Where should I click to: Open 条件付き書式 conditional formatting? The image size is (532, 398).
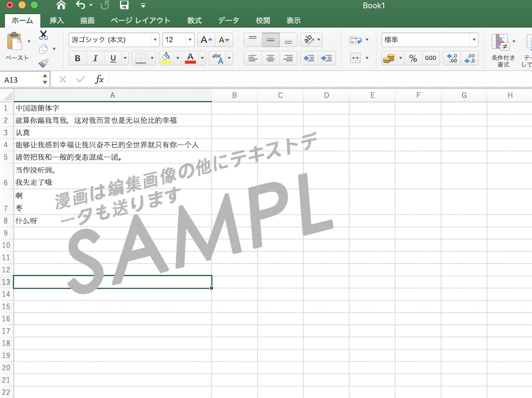pos(503,50)
